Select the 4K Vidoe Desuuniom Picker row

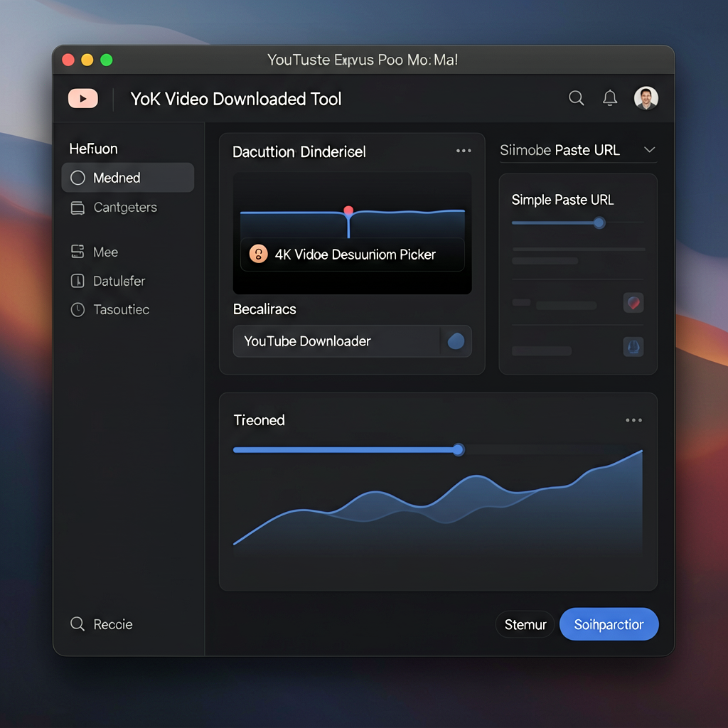tap(353, 255)
